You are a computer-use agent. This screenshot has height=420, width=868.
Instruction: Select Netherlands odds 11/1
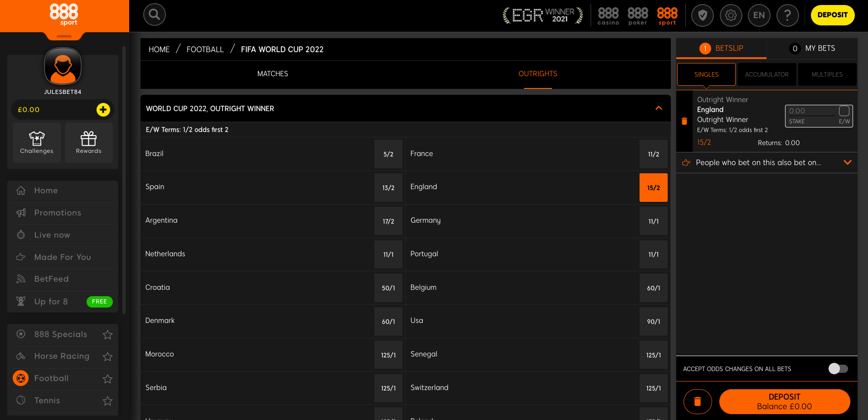388,254
